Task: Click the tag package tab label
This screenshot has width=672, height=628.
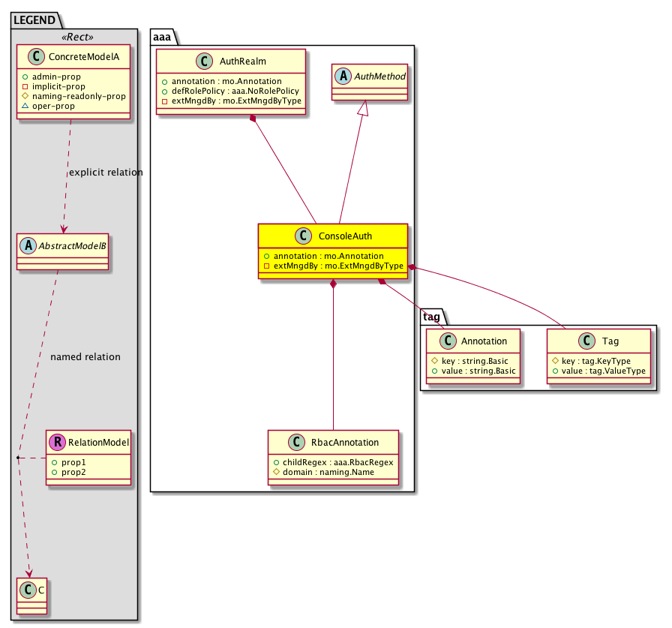Action: 431,317
